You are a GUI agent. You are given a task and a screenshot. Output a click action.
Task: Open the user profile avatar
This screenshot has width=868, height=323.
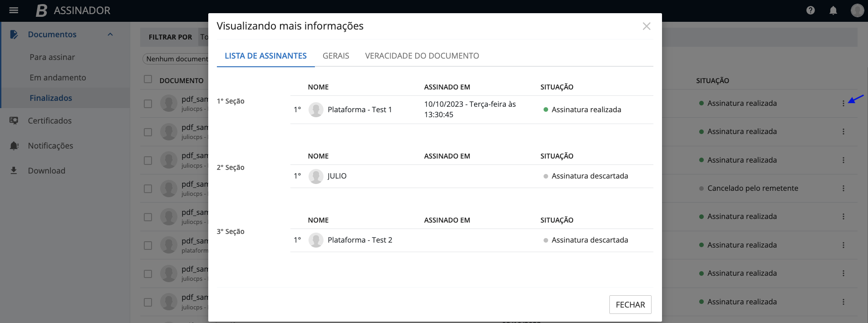857,10
